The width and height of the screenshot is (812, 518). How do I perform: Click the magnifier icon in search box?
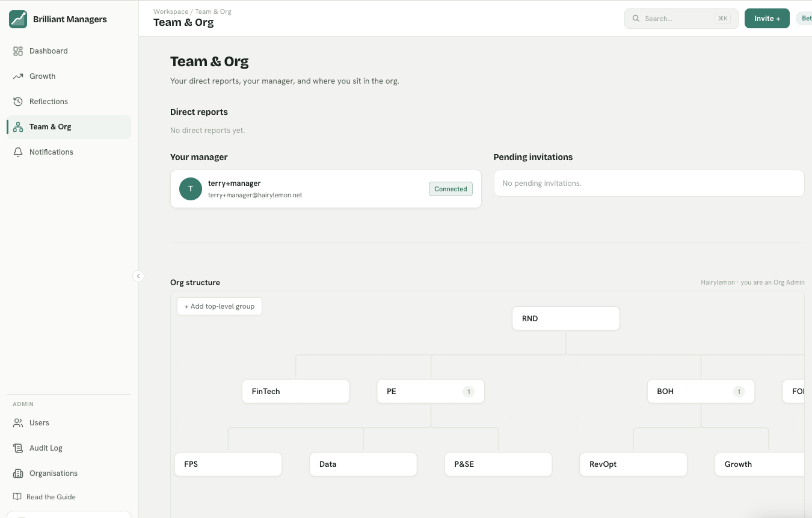coord(636,19)
